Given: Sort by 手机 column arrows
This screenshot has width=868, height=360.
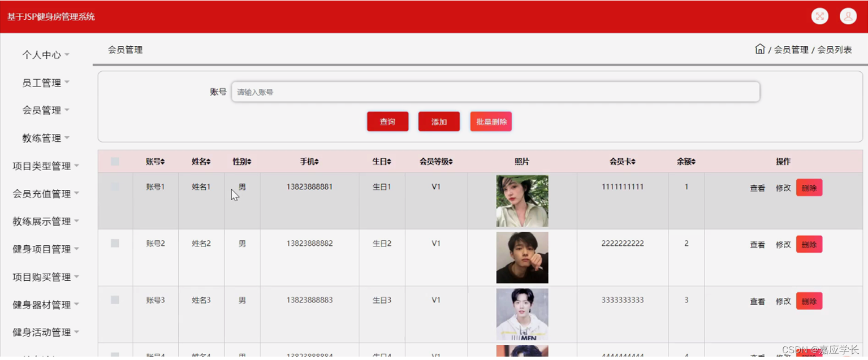Looking at the screenshot, I should coord(317,162).
